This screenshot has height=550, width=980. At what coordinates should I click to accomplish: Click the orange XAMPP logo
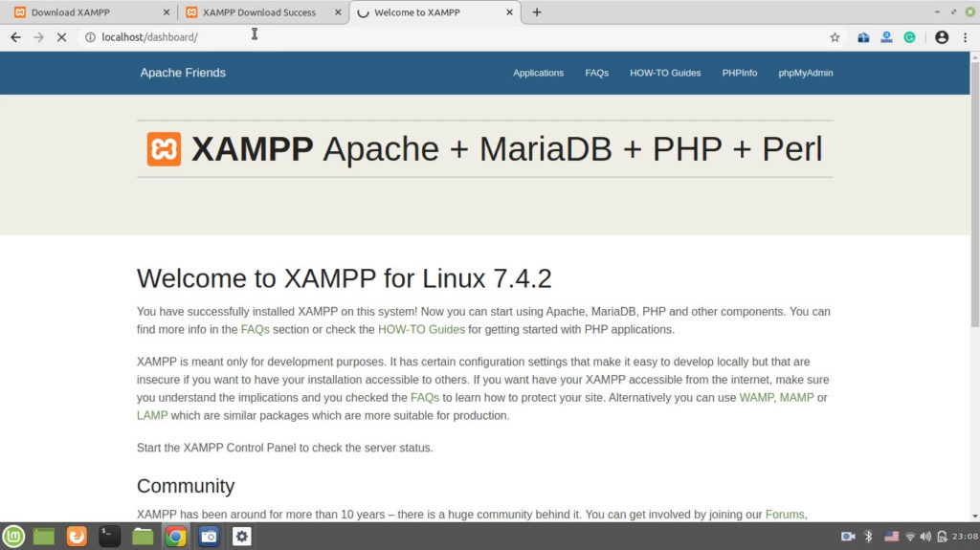(164, 149)
